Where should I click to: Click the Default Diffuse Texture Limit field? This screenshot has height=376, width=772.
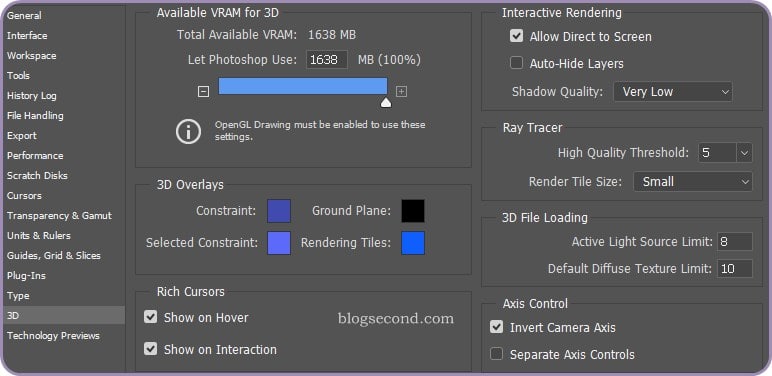click(735, 269)
